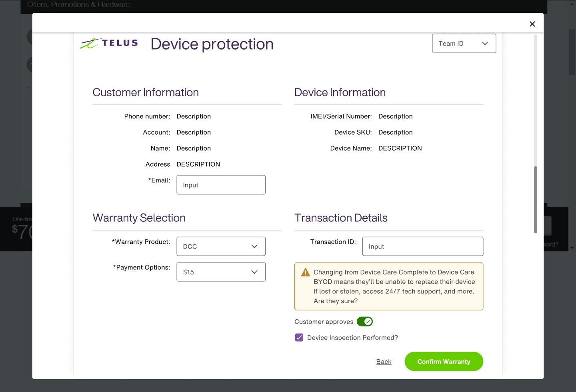
Task: Uncheck Device Inspection Performed checkbox
Action: click(299, 338)
